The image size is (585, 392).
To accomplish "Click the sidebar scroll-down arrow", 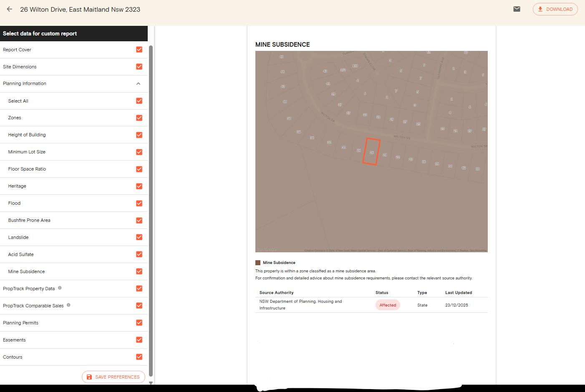I will [151, 382].
